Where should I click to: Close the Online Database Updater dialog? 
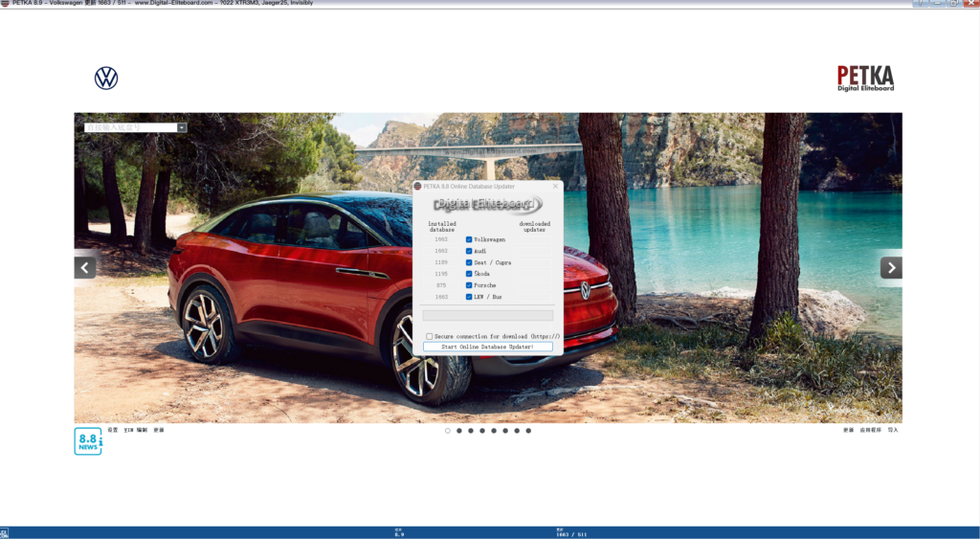point(555,187)
